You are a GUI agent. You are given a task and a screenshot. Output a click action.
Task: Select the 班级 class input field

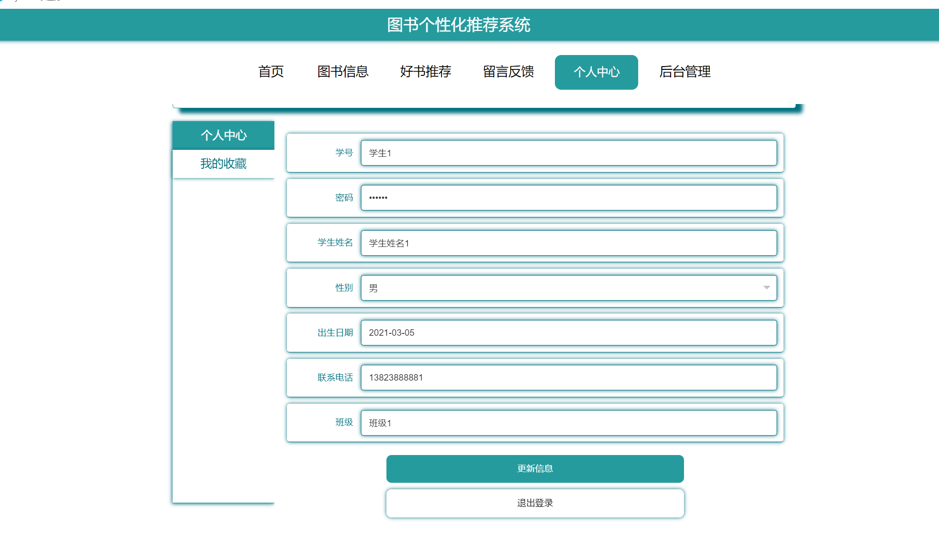568,423
